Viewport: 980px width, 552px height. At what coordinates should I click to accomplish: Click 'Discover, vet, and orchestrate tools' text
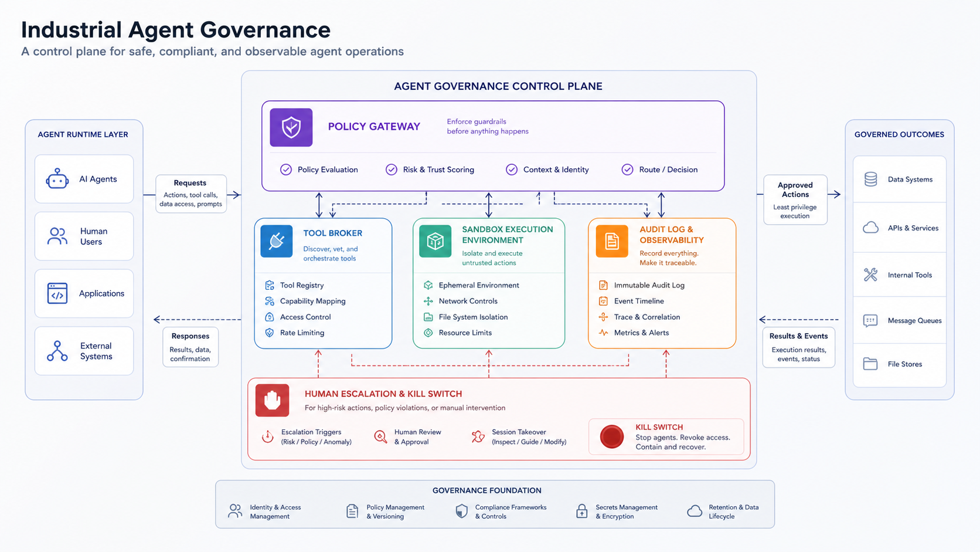(x=331, y=253)
